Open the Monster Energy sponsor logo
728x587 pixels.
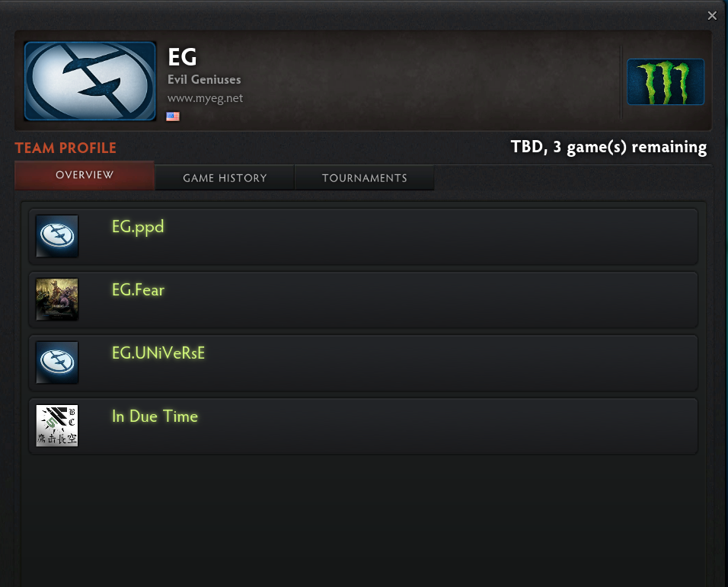point(666,81)
